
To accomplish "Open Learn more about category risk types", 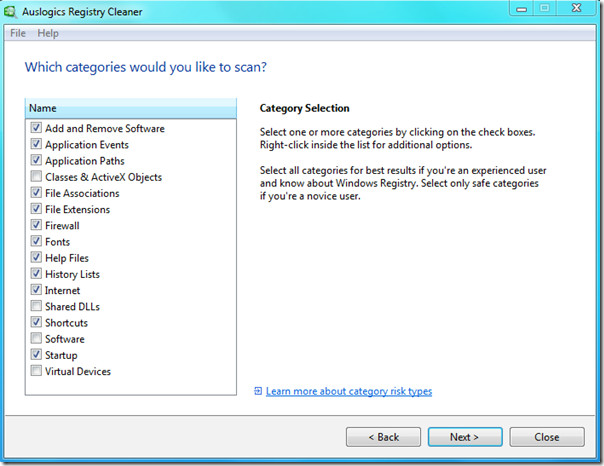I will click(x=349, y=391).
